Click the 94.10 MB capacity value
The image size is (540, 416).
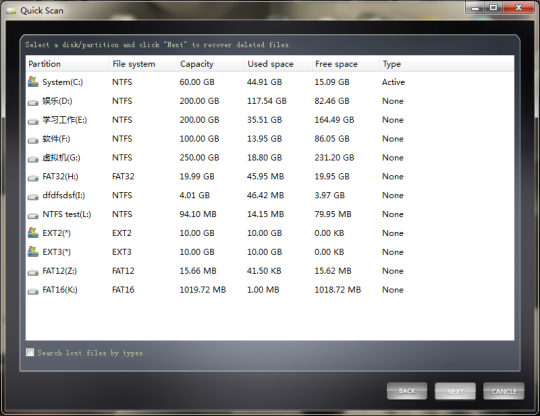click(198, 215)
